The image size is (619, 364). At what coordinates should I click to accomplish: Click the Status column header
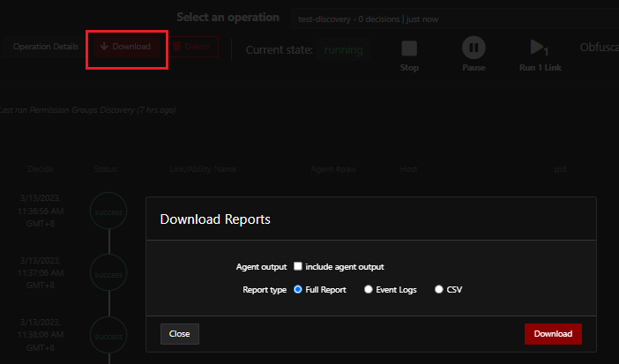click(106, 169)
